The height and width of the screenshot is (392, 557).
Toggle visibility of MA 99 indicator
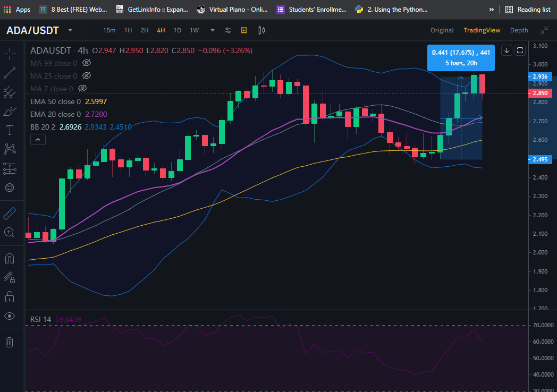pos(87,63)
